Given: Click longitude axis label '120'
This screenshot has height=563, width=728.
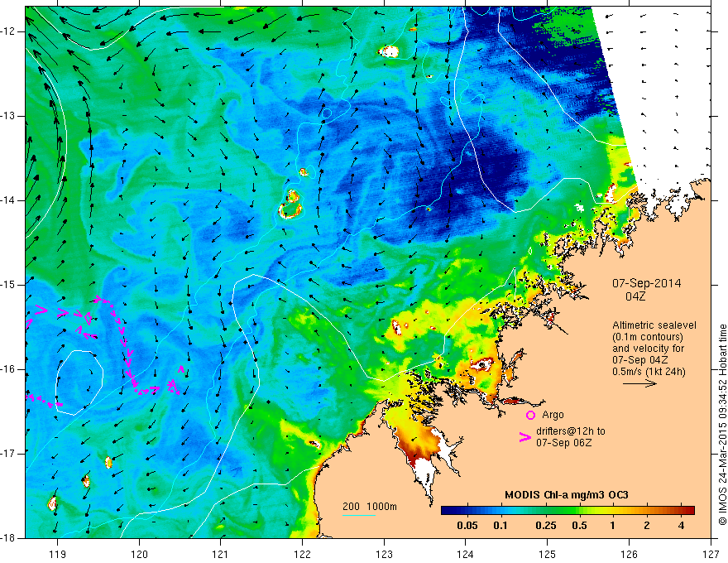Looking at the screenshot, I should click(139, 554).
